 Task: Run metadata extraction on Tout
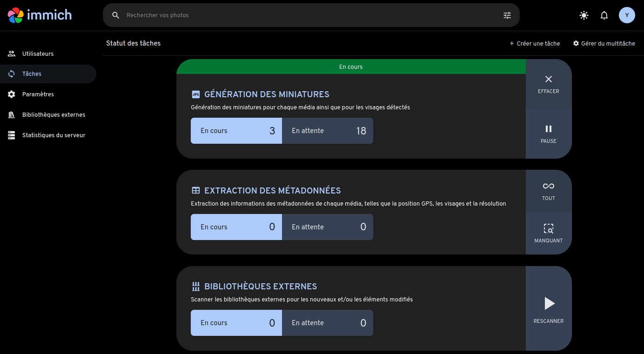point(549,191)
